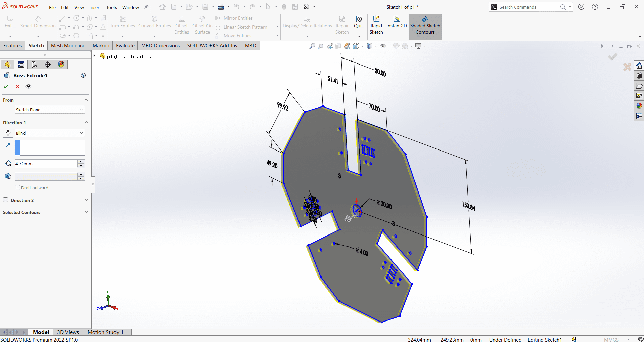Open the File Explorer task pane folder

(639, 86)
